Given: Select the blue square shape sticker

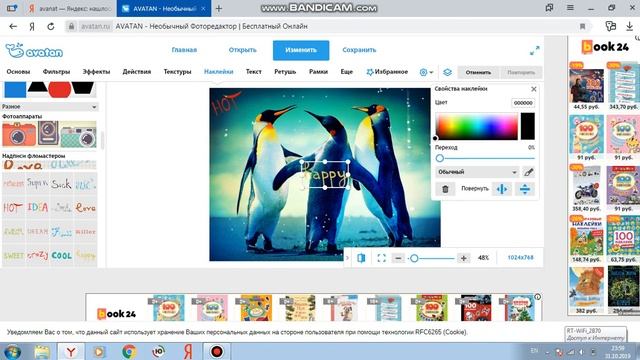Looking at the screenshot, I should pos(15,89).
